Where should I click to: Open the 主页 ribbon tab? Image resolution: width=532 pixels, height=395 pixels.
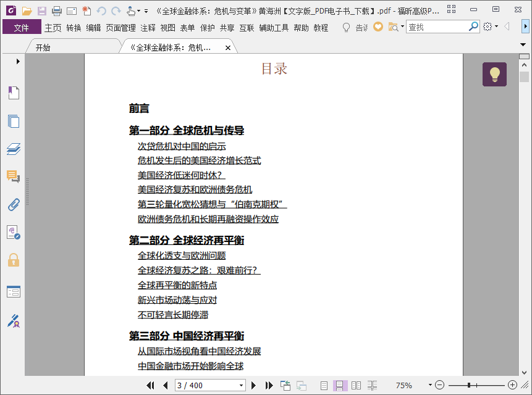[53, 27]
